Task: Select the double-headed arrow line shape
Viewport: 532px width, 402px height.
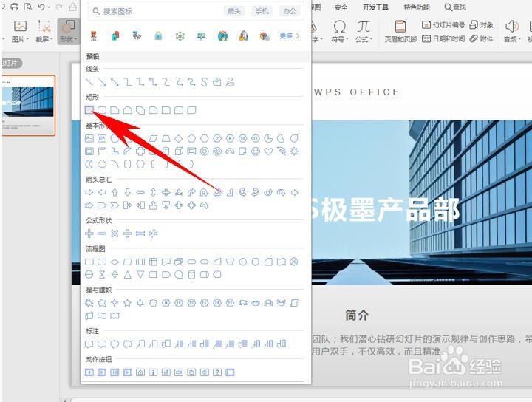Action: pyautogui.click(x=115, y=82)
